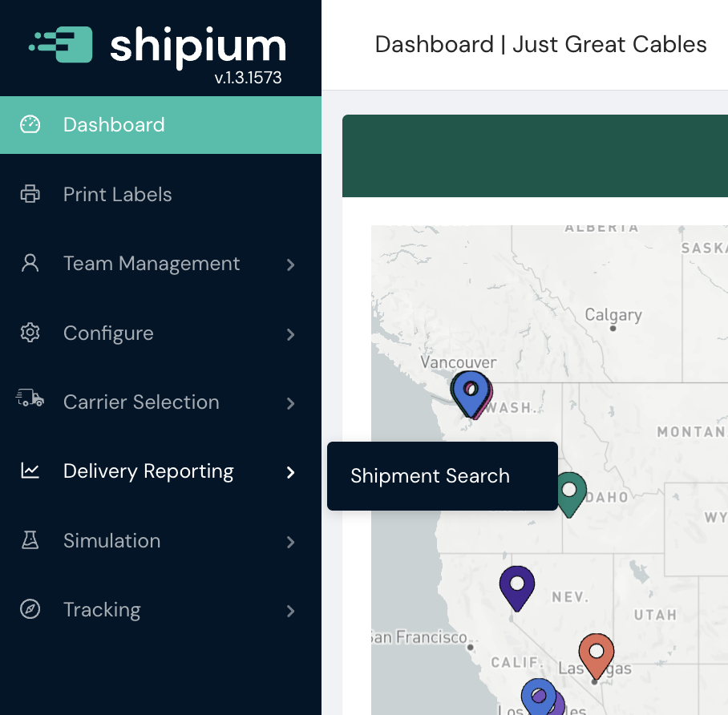Select the blue map pin near Vancouver
The image size is (728, 715).
[471, 392]
